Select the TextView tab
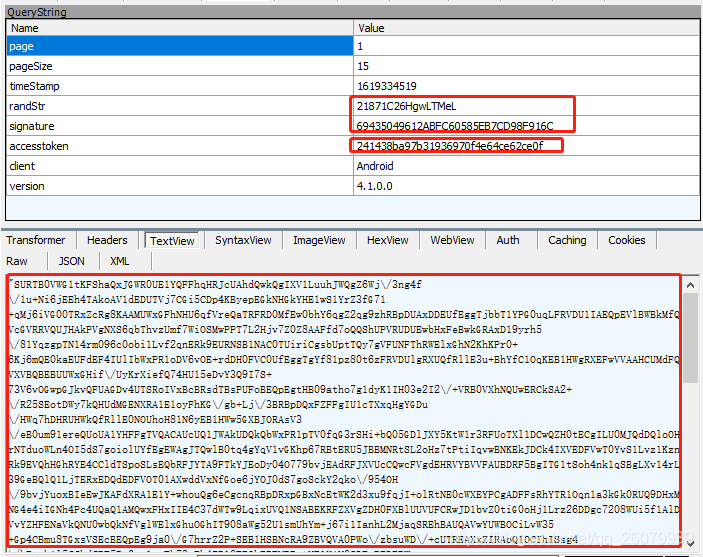The image size is (703, 557). click(172, 240)
